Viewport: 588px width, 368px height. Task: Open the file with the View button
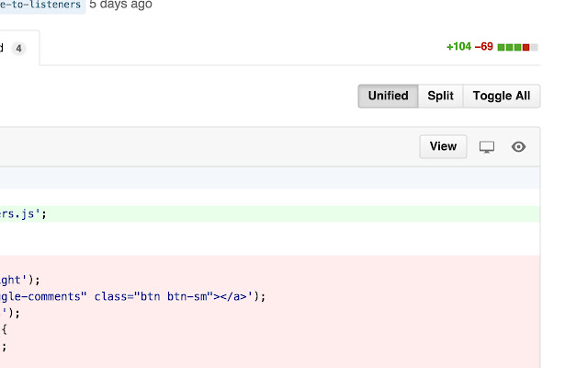click(x=443, y=146)
